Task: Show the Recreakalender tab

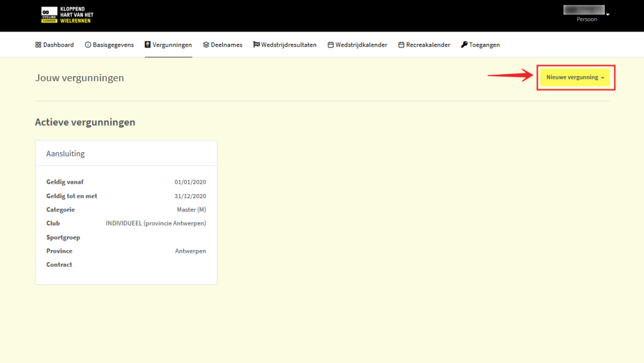Action: [424, 44]
